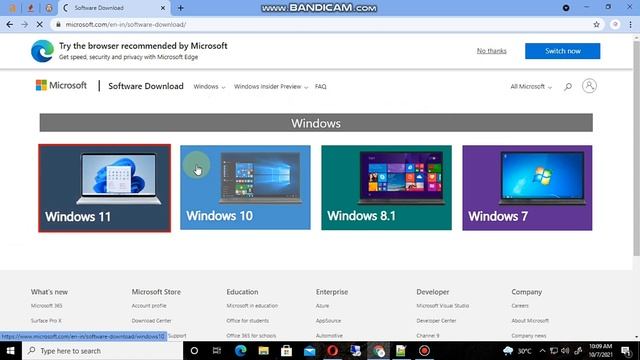Open Cortana circle in the taskbar
The height and width of the screenshot is (360, 640).
tap(194, 351)
